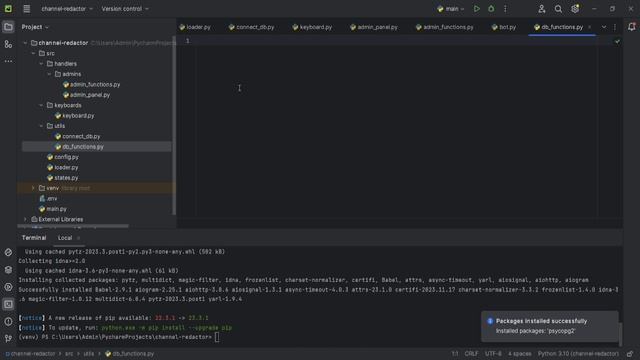Open the main run configuration dropdown
The width and height of the screenshot is (640, 360).
(451, 9)
